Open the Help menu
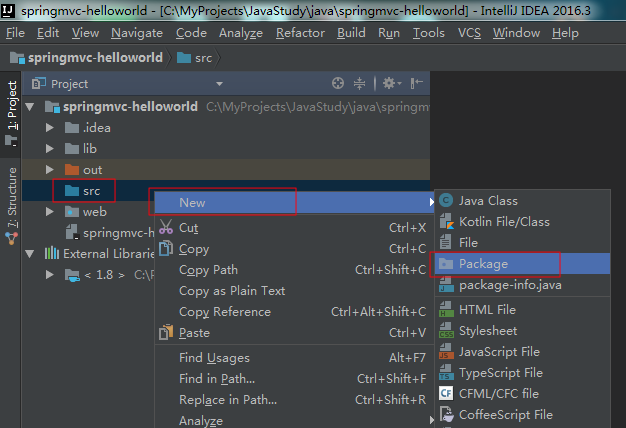The image size is (626, 428). 565,33
